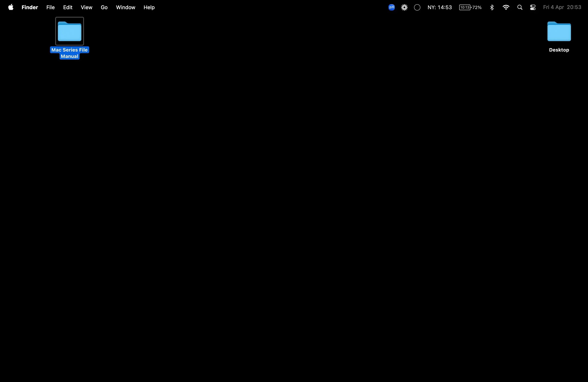
Task: Click the sunburst-shaped menu bar icon
Action: pyautogui.click(x=404, y=7)
